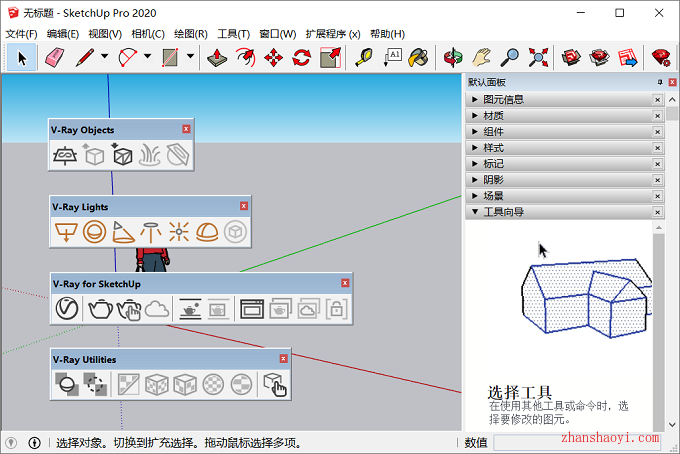
Task: Select the Rectangle shape tool
Action: [170, 57]
